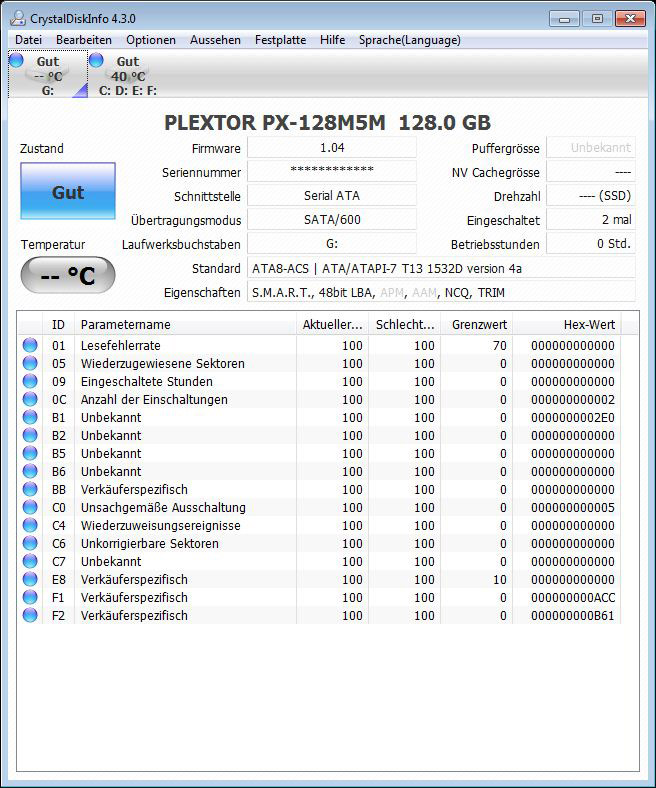Click status orb for row E8
This screenshot has height=788, width=656.
tap(30, 579)
